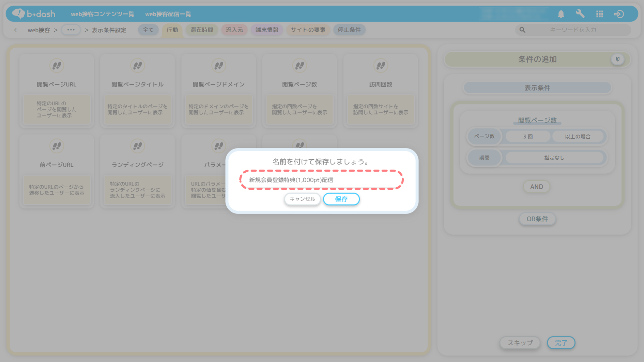Click the 閲覧ページ数 condition title

click(537, 120)
